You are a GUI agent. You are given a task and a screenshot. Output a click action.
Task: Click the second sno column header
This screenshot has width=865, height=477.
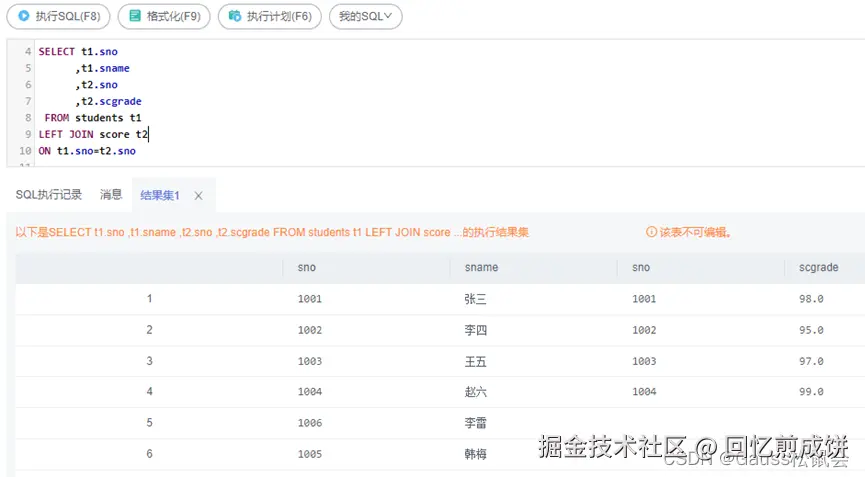tap(641, 267)
